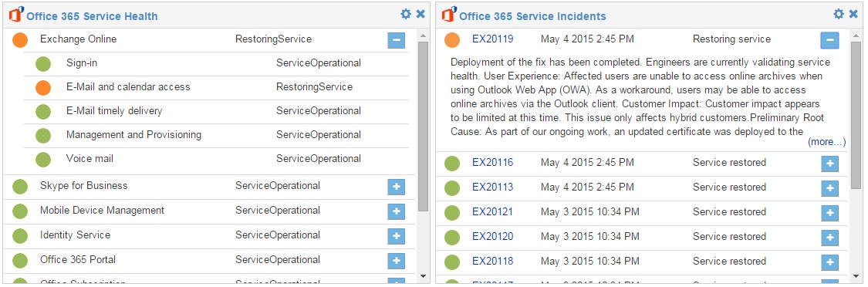Click green status dot for EX20120
Viewport: 868px width, 287px height.
(x=452, y=237)
